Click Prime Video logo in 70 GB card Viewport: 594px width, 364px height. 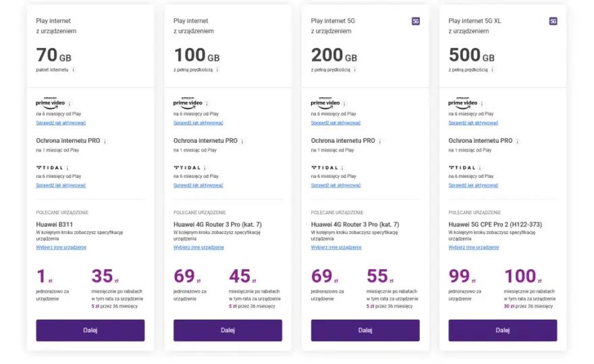click(x=51, y=103)
